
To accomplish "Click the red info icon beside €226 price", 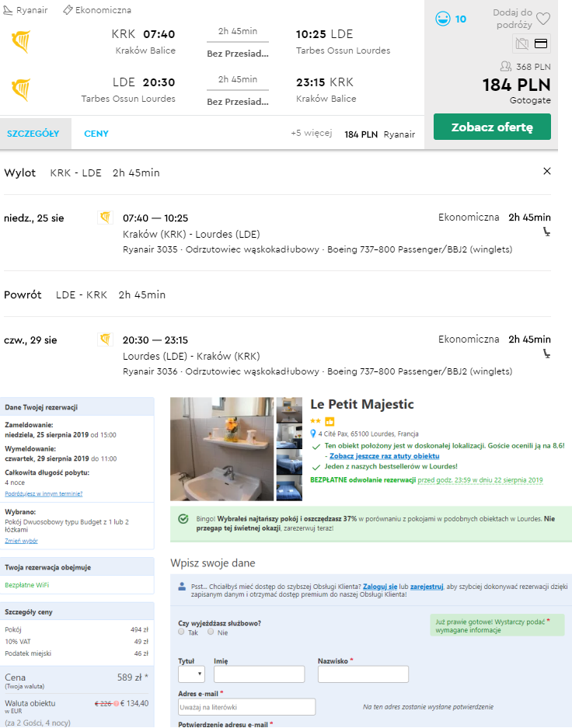I will 116,703.
